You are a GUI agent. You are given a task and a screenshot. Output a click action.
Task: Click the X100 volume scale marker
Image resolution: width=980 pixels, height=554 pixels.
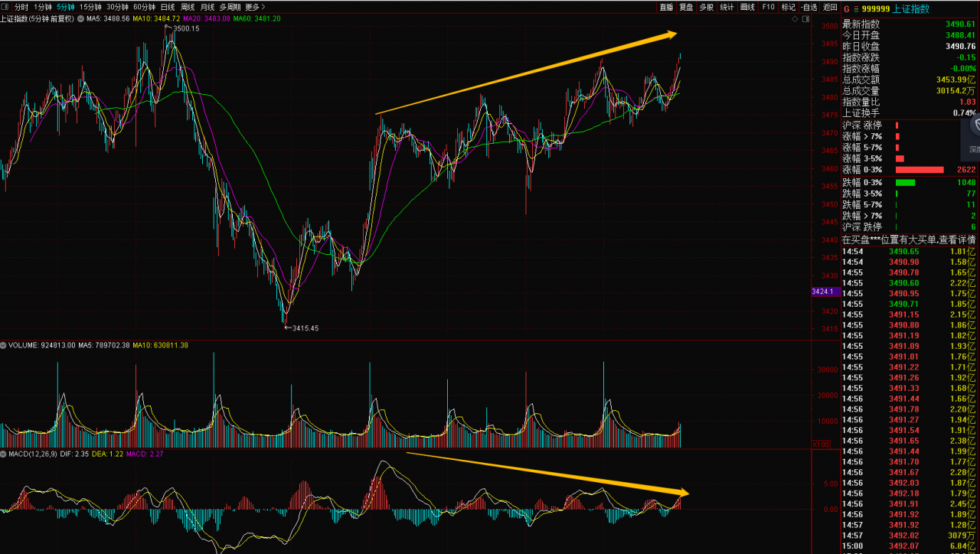pyautogui.click(x=819, y=444)
